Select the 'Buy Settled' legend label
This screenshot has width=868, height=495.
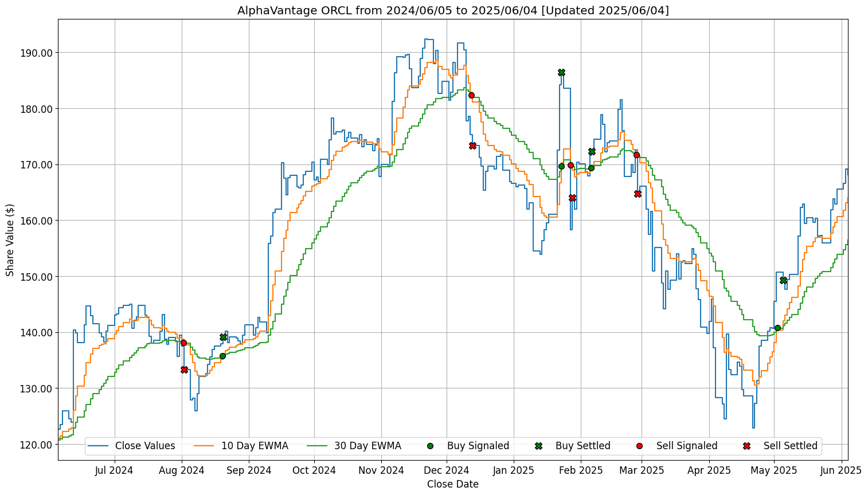pos(583,446)
